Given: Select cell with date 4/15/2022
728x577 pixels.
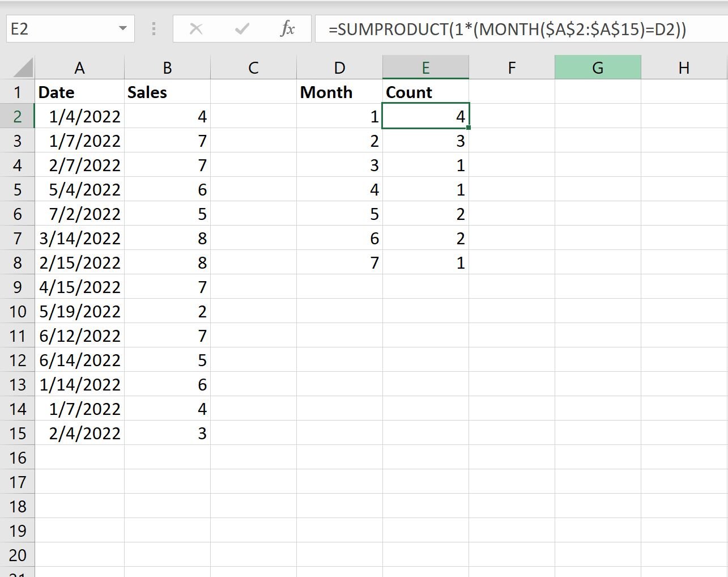Looking at the screenshot, I should pos(79,287).
